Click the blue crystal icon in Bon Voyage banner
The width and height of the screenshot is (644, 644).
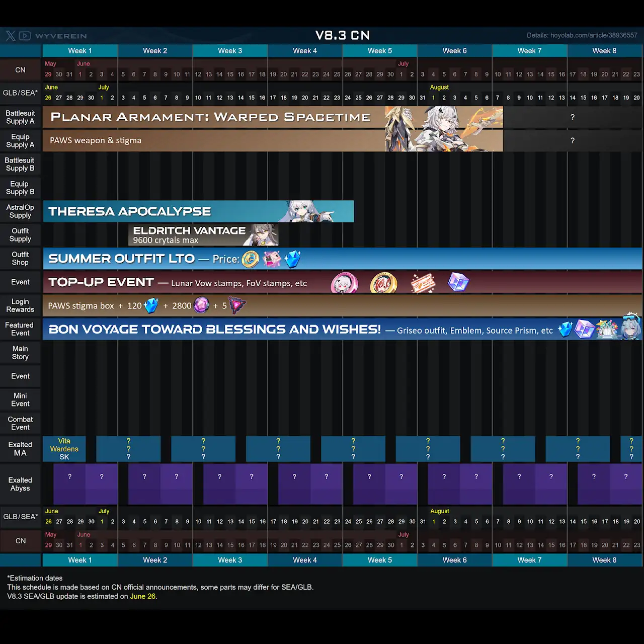[566, 330]
